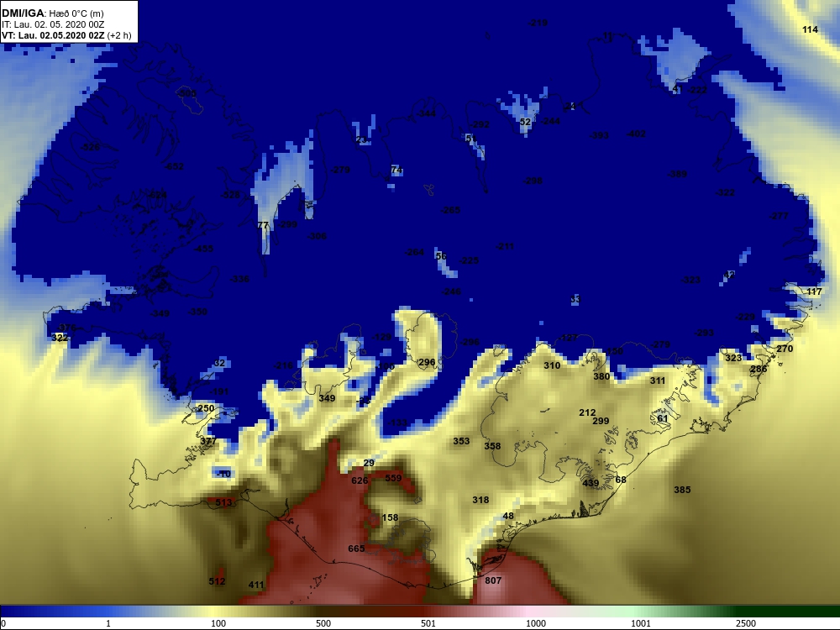Click the -244 value
Viewport: 840px width, 630px height.
tap(550, 121)
